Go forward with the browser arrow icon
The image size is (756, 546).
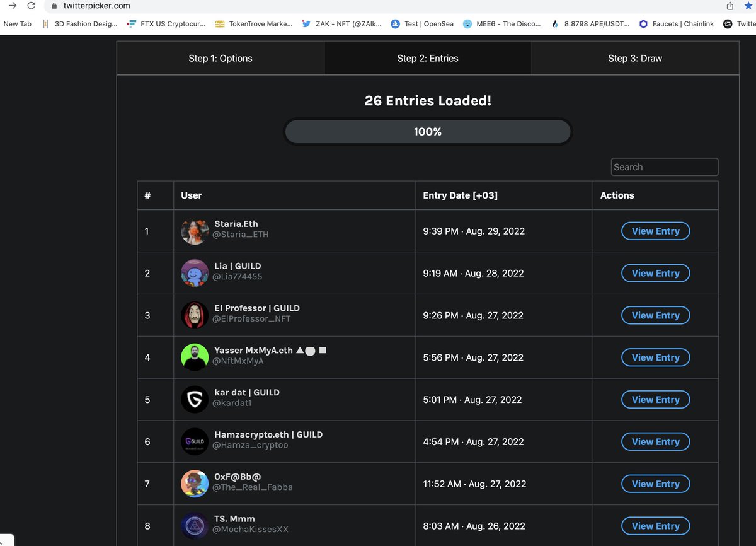pos(11,6)
